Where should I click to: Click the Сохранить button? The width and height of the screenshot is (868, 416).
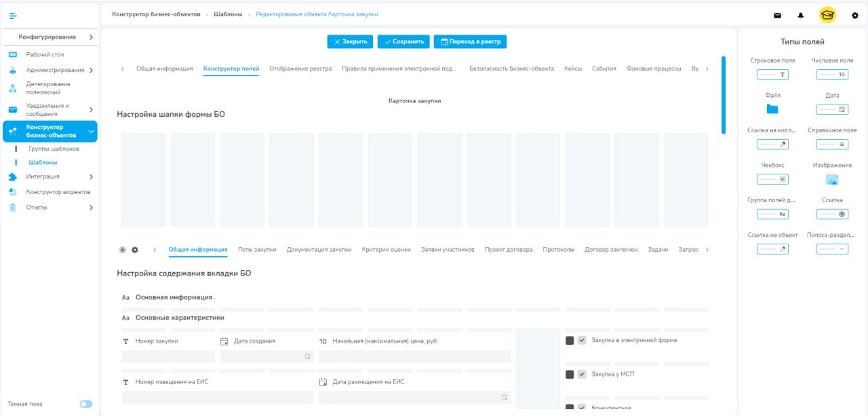(x=403, y=41)
